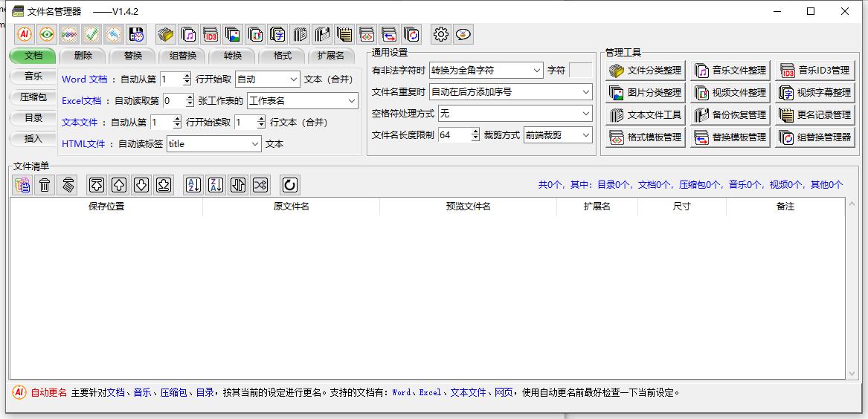This screenshot has height=419, width=868.
Task: Click the eye preview icon in top toolbar
Action: [47, 34]
